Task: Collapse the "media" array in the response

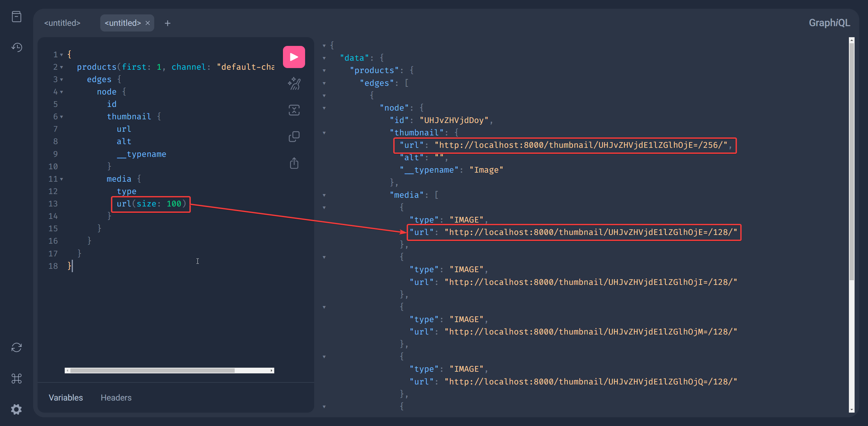Action: tap(324, 195)
